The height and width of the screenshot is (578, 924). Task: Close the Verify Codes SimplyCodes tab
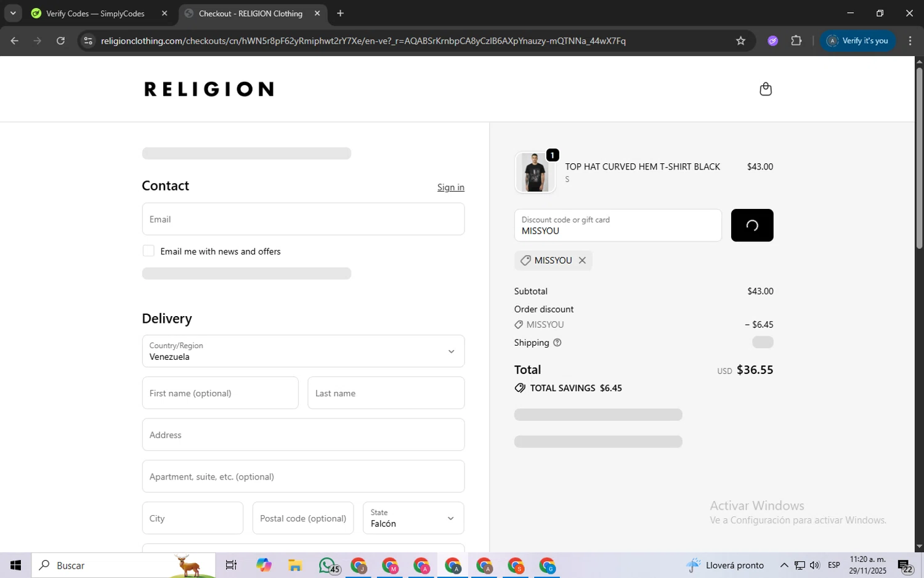point(164,13)
